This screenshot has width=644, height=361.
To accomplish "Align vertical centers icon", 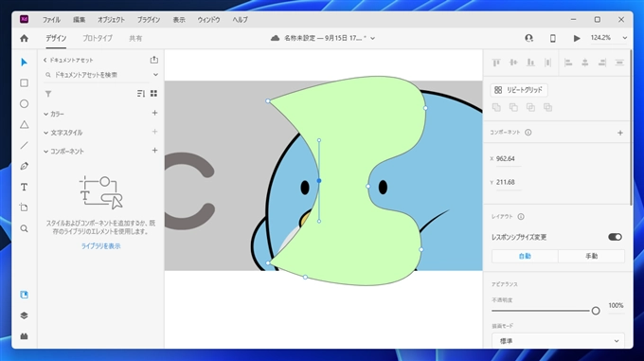I will point(513,63).
